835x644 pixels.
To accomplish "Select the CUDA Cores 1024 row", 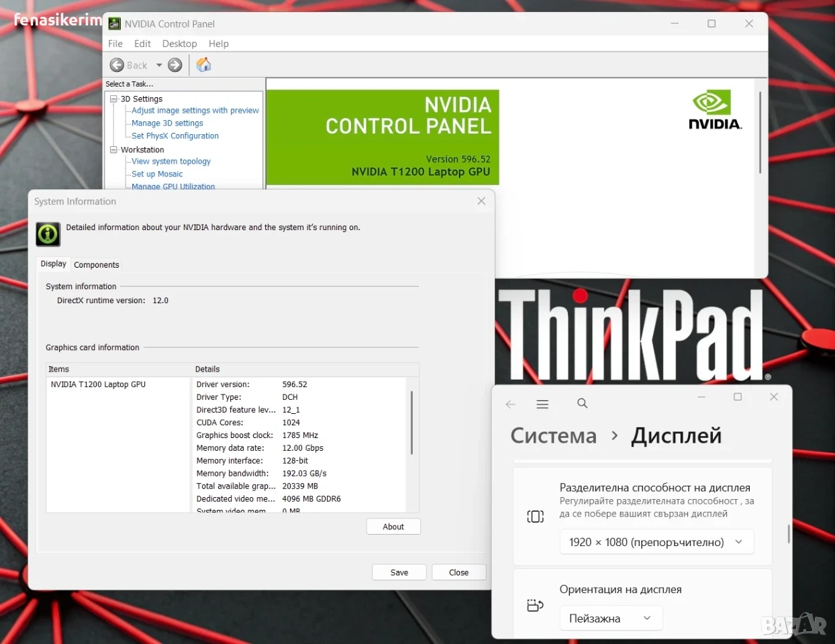I will point(299,423).
